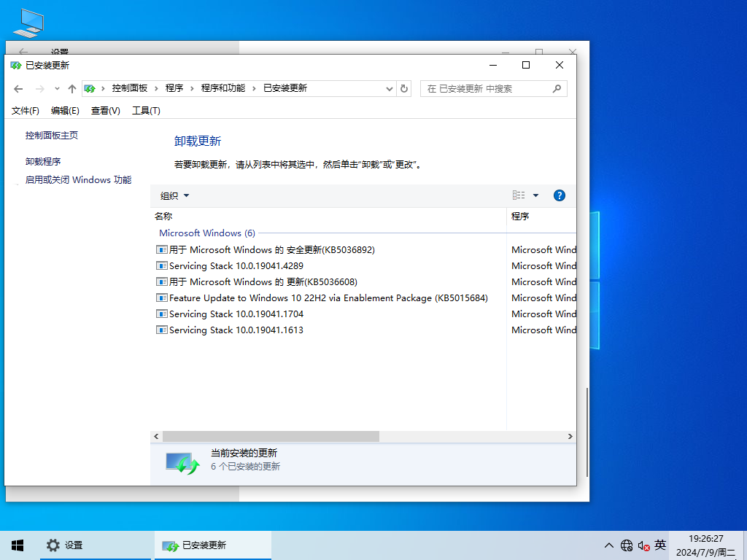
Task: Click the 设置 gear icon on taskbar
Action: point(53,545)
